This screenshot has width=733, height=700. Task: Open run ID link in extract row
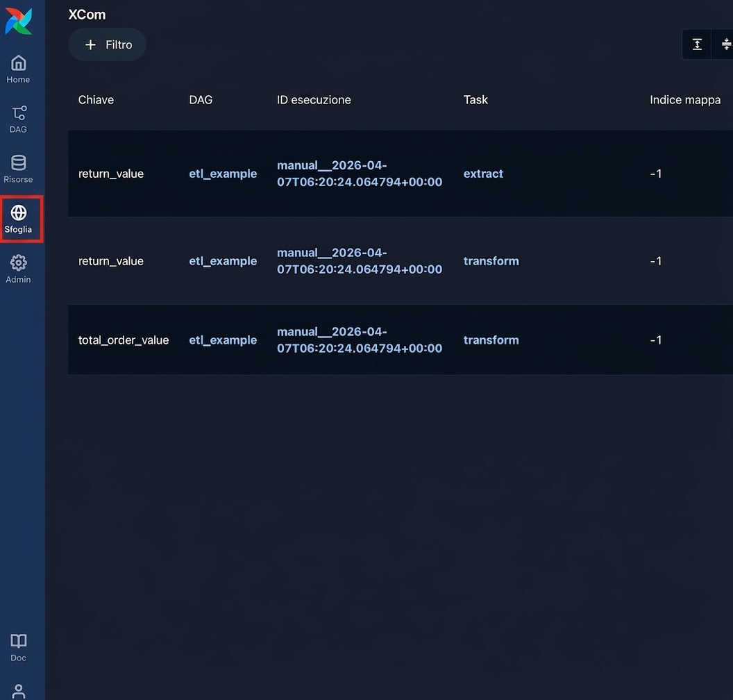[x=360, y=174]
